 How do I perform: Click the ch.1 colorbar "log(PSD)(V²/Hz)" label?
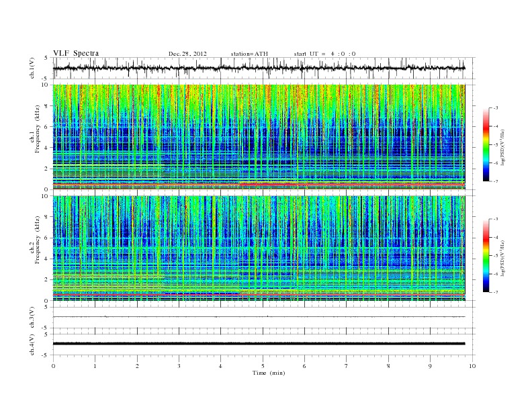(x=502, y=148)
